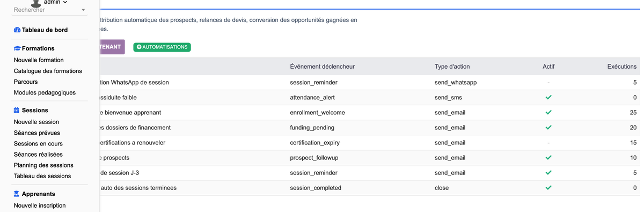The width and height of the screenshot is (644, 212).
Task: Open Planning des sessions
Action: [x=43, y=165]
